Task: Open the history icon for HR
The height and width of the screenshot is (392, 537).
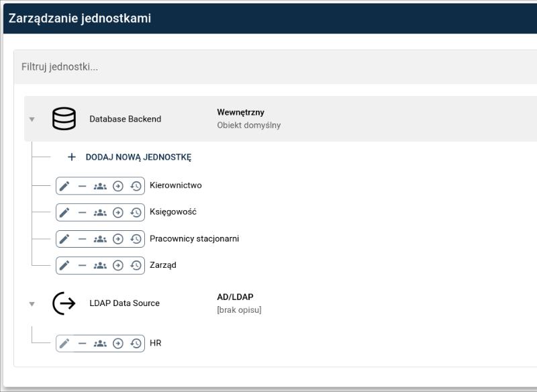Action: 136,343
